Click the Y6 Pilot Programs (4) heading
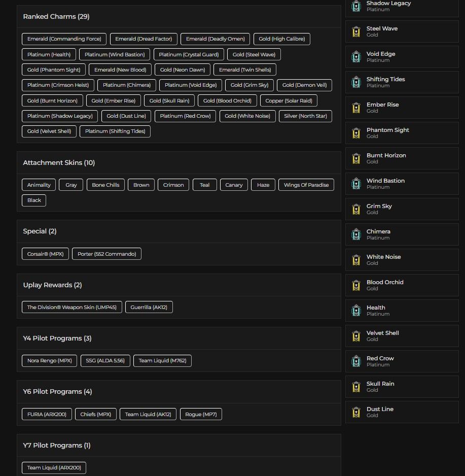This screenshot has width=465, height=476. coord(57,392)
